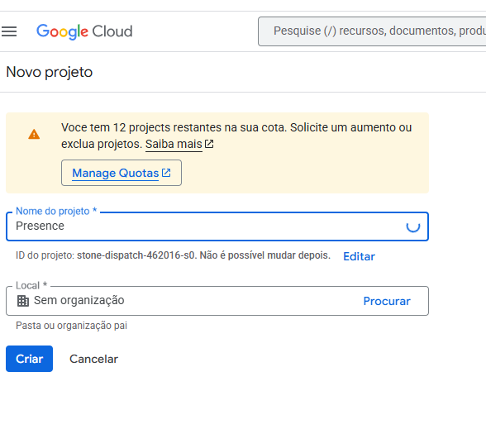The height and width of the screenshot is (448, 486).
Task: Click the stone-dispatch-462016-s0 project ID text
Action: click(136, 255)
